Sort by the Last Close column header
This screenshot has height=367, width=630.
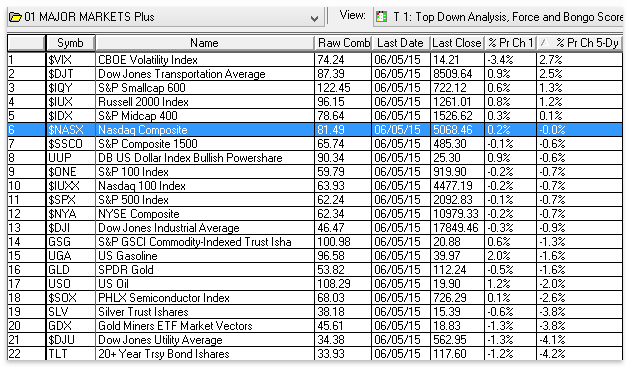pyautogui.click(x=457, y=43)
